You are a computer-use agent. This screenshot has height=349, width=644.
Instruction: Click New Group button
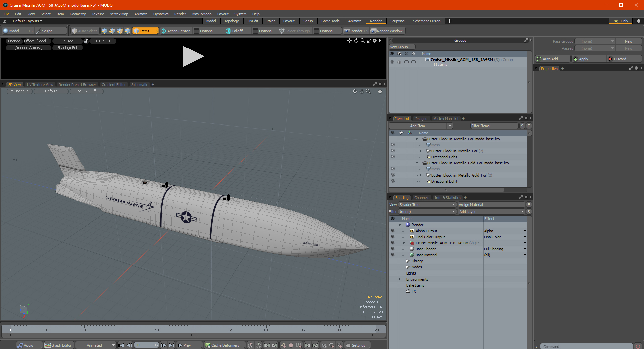(x=402, y=47)
